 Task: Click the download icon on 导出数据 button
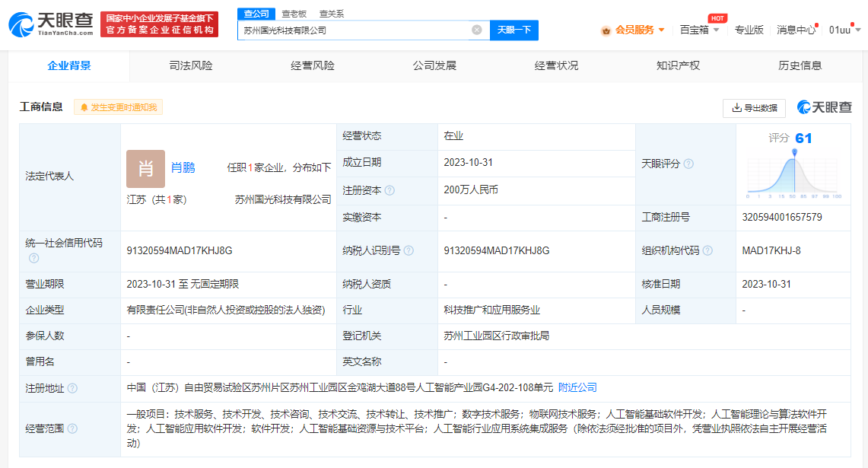click(734, 108)
